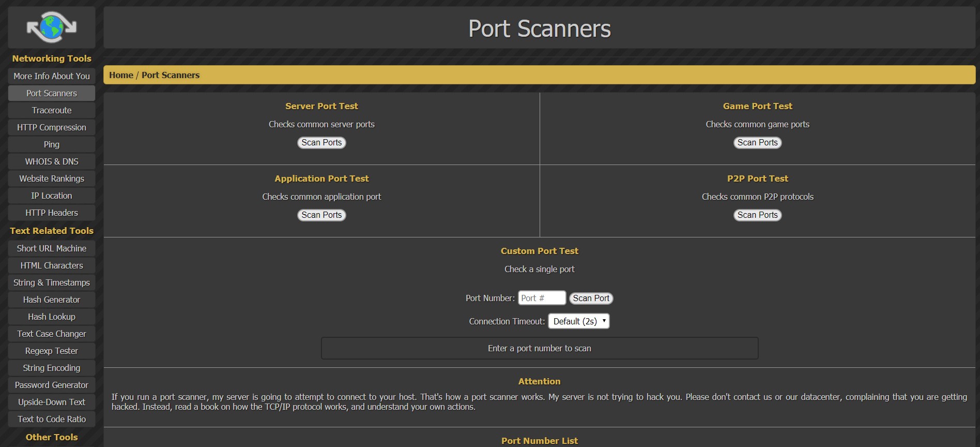Screen dimensions: 980x447
Task: Click 'Checks common game ports' text
Action: point(757,124)
